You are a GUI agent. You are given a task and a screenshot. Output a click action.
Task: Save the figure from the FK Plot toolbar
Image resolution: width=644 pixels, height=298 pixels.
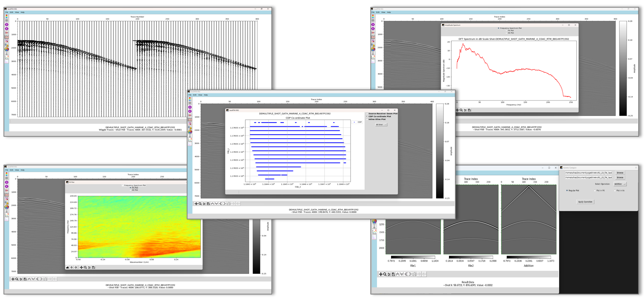point(94,267)
